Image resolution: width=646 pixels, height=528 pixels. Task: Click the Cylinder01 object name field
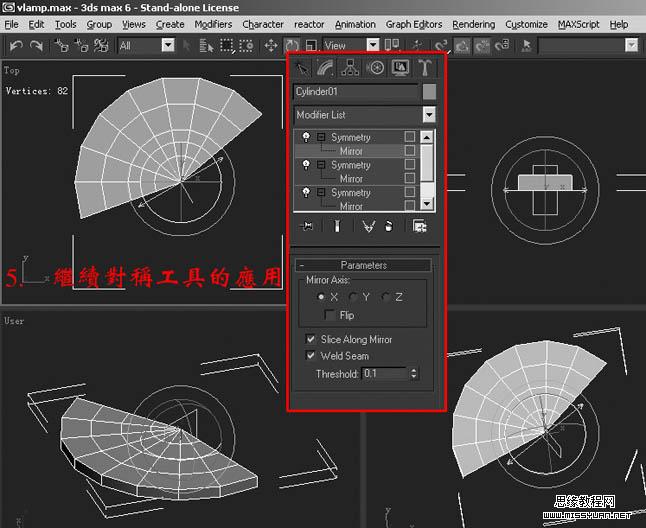click(356, 91)
